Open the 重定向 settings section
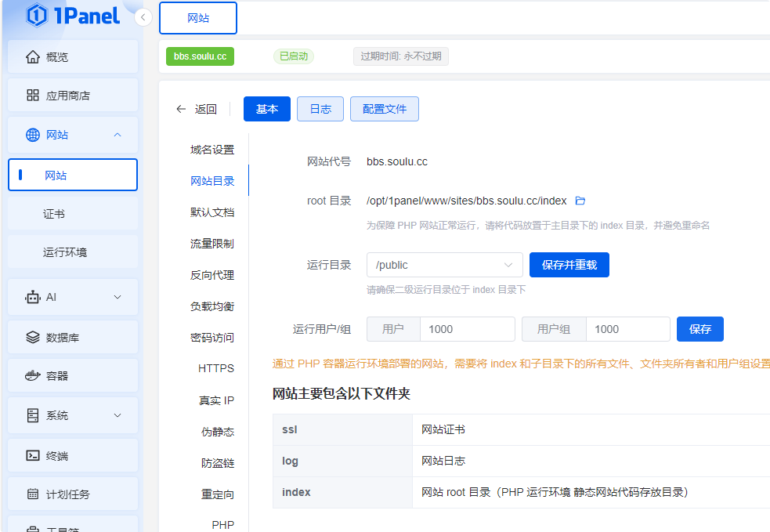 [218, 494]
